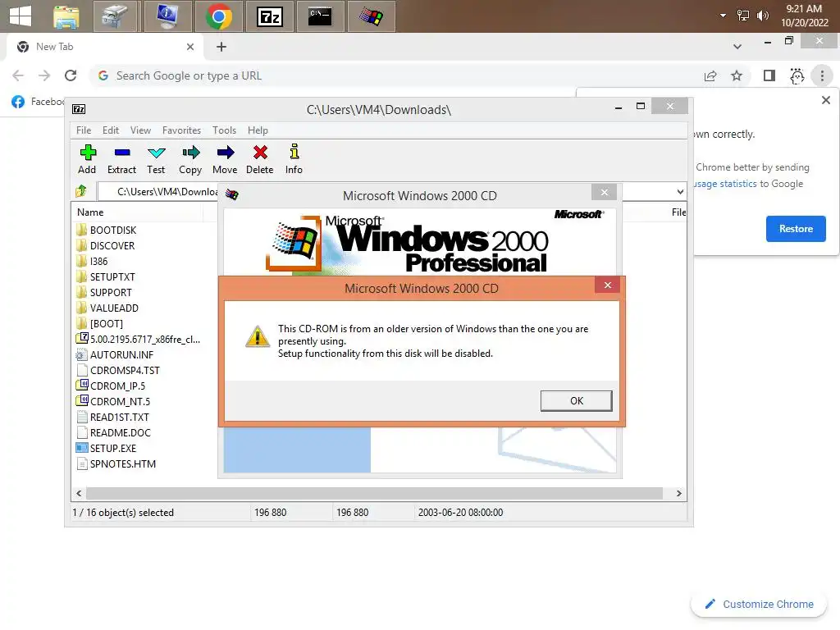The image size is (840, 630).
Task: Click the Windows 2000 setup taskbar icon
Action: 372,16
